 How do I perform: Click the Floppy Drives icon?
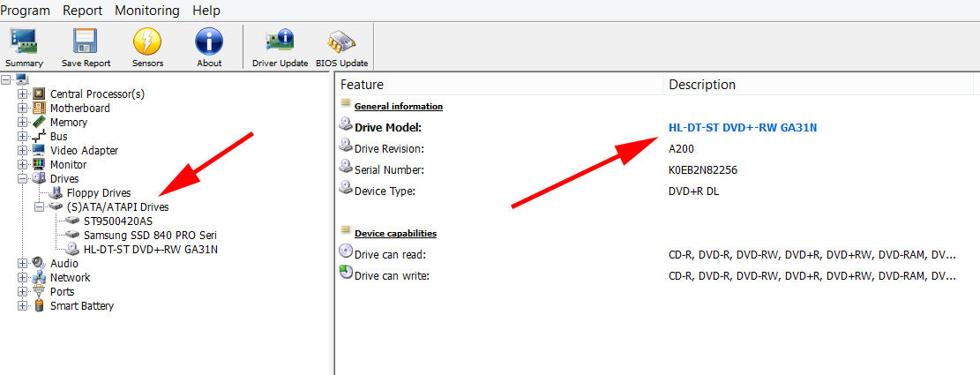coord(56,192)
